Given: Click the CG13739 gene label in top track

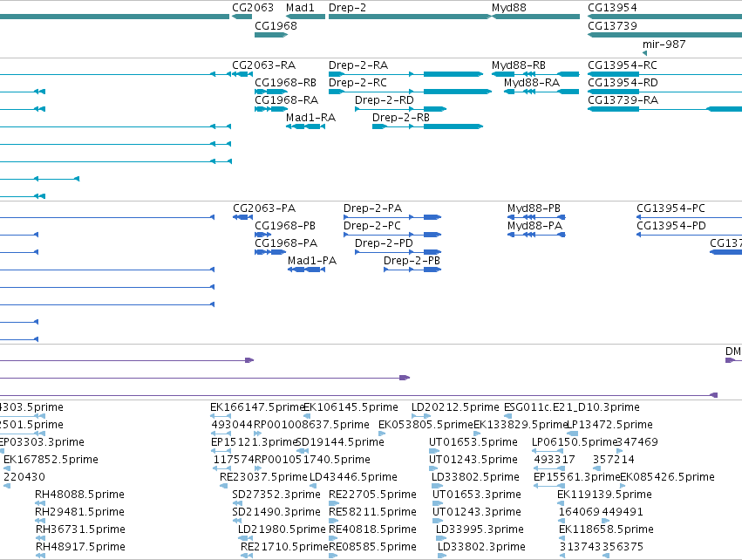Looking at the screenshot, I should click(x=612, y=26).
